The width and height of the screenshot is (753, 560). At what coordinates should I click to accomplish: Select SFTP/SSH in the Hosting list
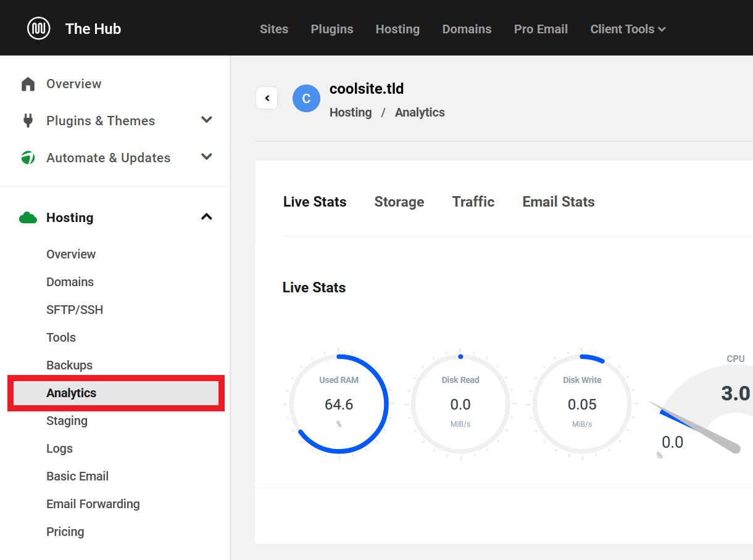(75, 310)
